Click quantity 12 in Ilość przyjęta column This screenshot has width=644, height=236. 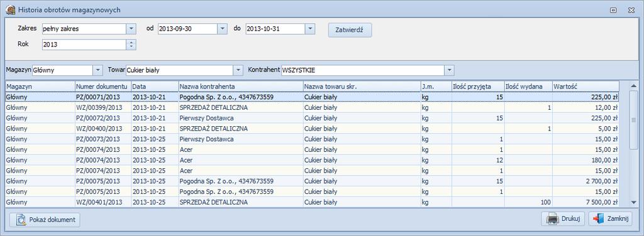coord(499,160)
